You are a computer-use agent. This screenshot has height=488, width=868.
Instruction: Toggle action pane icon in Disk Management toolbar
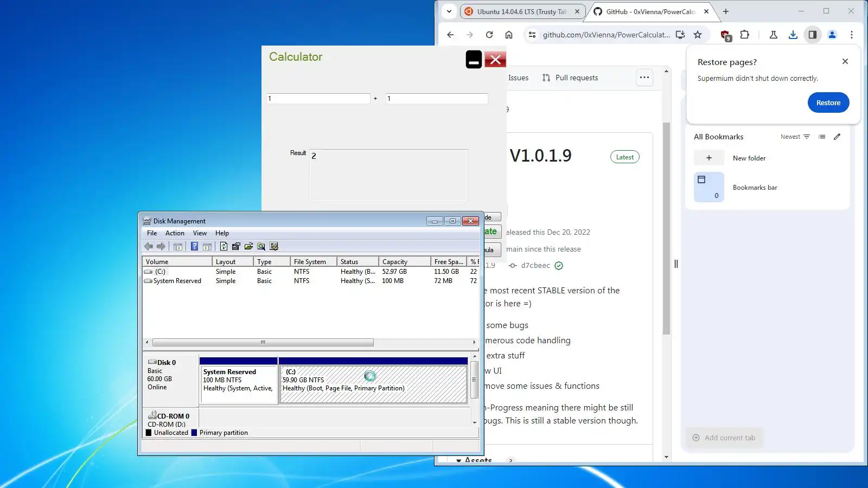click(x=207, y=247)
